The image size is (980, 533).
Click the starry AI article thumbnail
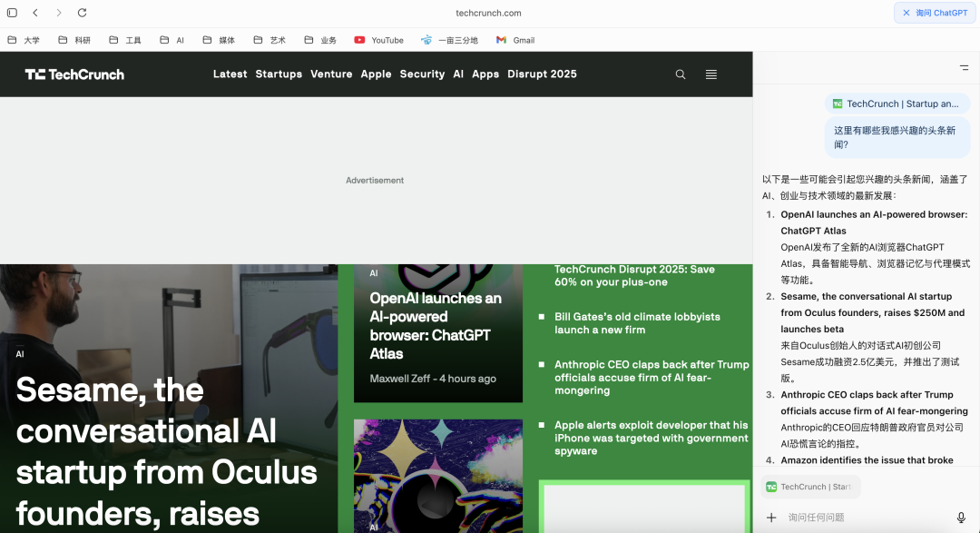coord(438,476)
